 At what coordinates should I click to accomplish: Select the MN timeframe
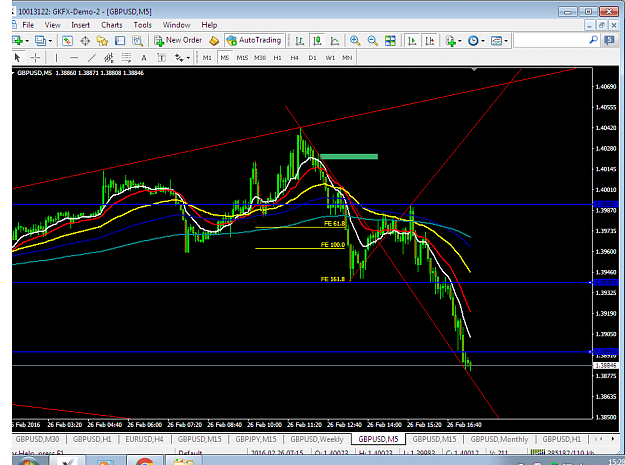[x=347, y=58]
